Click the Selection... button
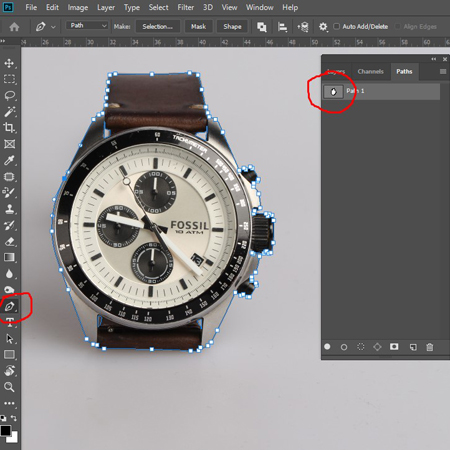The width and height of the screenshot is (450, 450). 157,27
